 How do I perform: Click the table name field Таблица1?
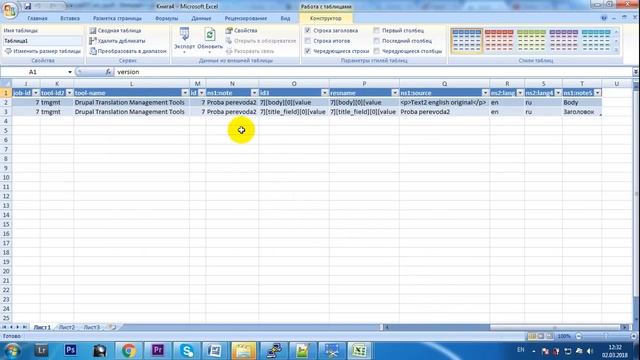[x=42, y=41]
